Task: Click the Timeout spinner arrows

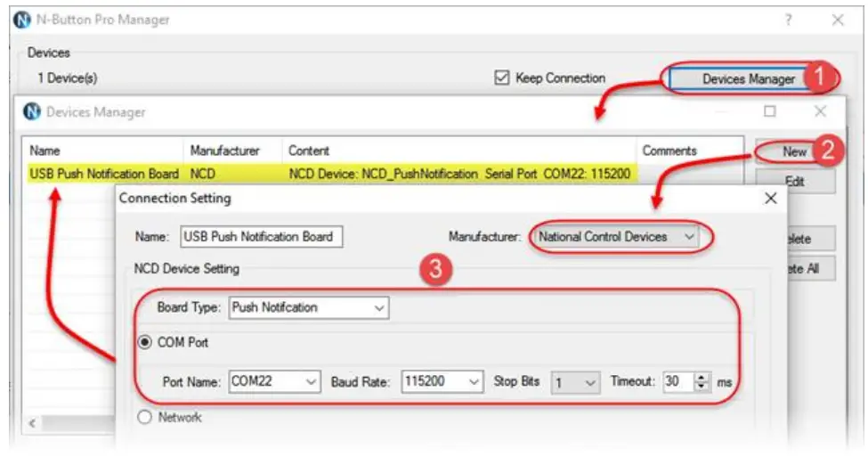Action: [702, 381]
